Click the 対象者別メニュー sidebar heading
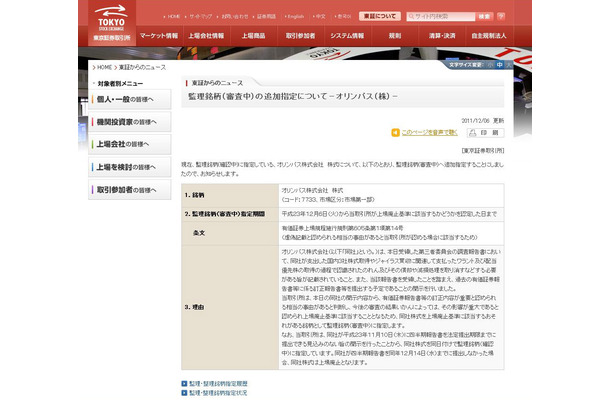Screen dimensions: 610x400 point(120,84)
